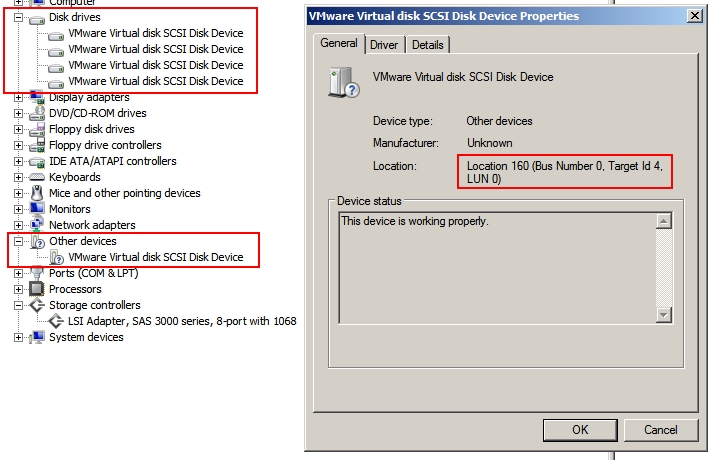
Task: Click the Mice and other pointing devices icon
Action: coord(37,193)
